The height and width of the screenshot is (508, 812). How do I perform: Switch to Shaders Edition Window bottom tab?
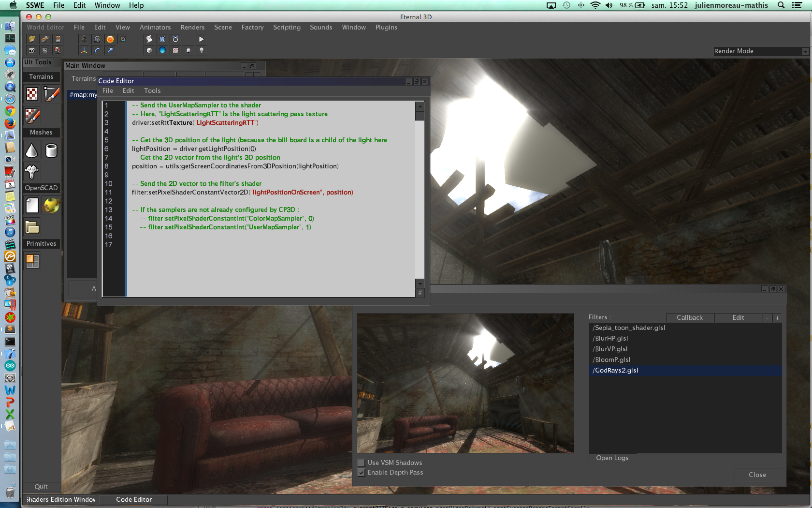point(61,499)
